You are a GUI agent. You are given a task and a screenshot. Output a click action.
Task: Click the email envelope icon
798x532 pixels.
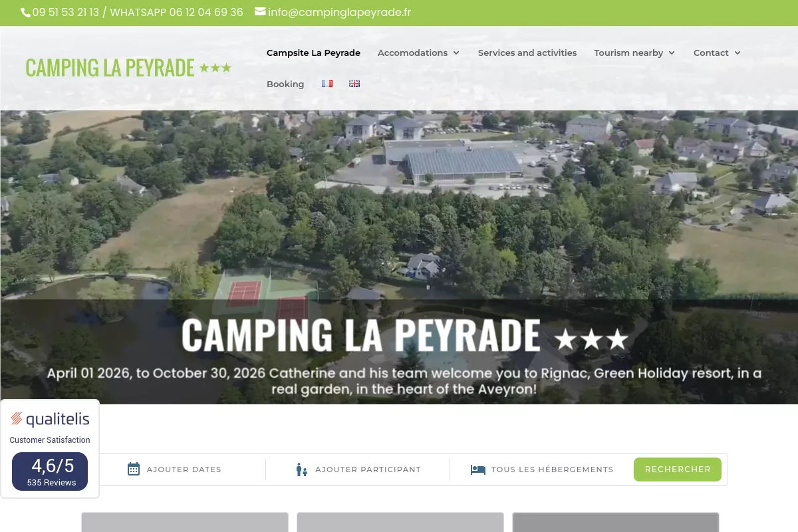click(260, 12)
